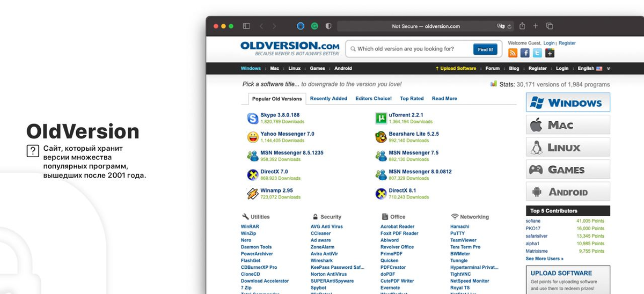The height and width of the screenshot is (294, 644).
Task: Click the OLDVERSION.com logo
Action: pos(290,48)
